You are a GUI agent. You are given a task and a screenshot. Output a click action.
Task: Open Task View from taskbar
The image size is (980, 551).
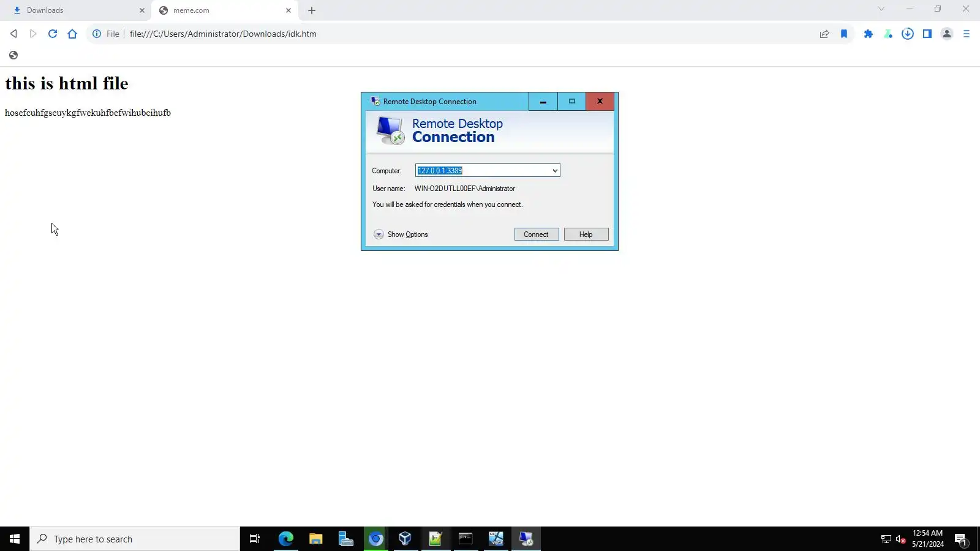click(x=255, y=539)
